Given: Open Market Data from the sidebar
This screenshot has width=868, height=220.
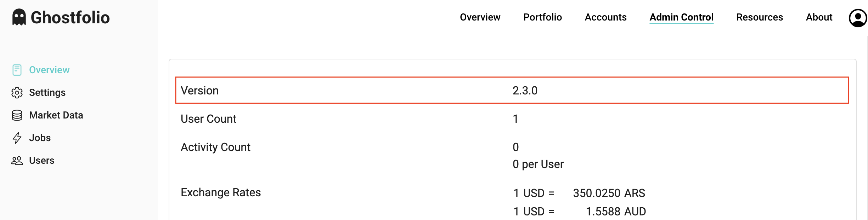Looking at the screenshot, I should 56,115.
